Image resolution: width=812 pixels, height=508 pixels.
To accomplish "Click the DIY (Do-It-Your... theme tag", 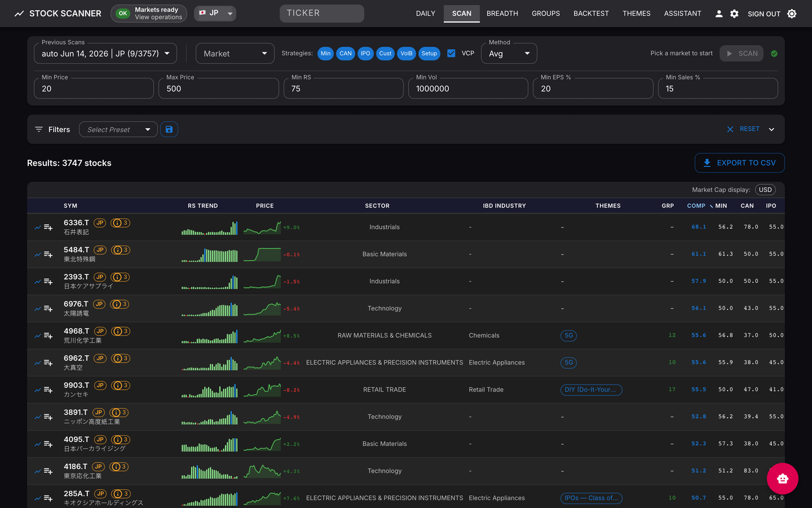I will pyautogui.click(x=591, y=390).
